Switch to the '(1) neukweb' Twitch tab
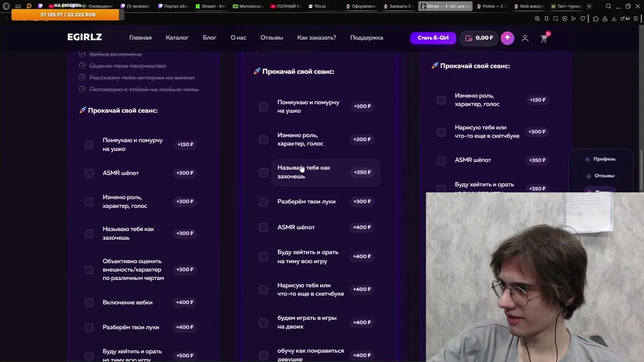Viewport: 644px width, 362px height. [136, 7]
